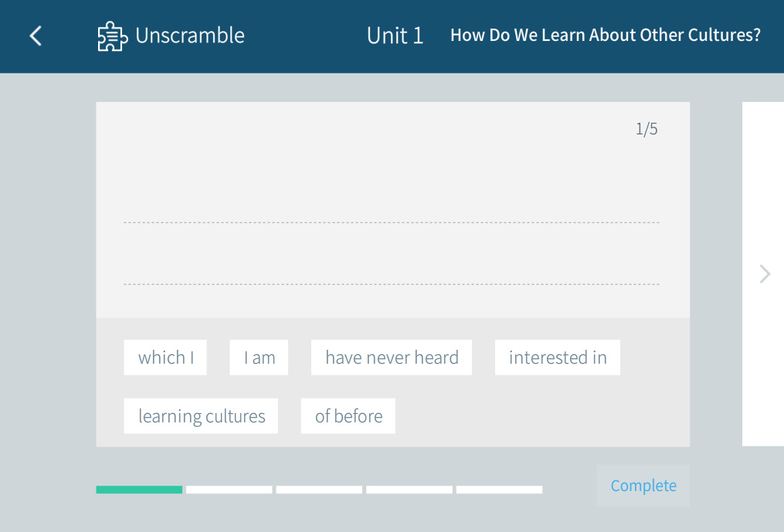The width and height of the screenshot is (784, 532).
Task: Click the 1/5 question counter
Action: 647,129
